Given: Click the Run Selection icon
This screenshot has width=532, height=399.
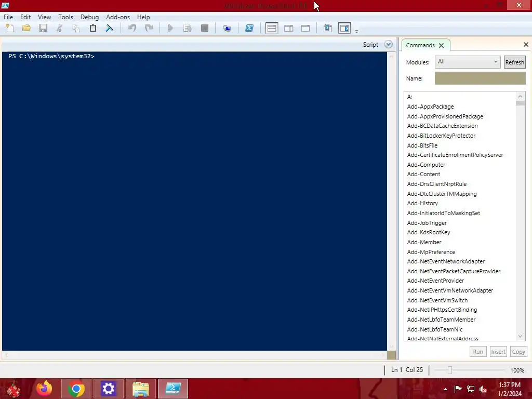Looking at the screenshot, I should 187,28.
